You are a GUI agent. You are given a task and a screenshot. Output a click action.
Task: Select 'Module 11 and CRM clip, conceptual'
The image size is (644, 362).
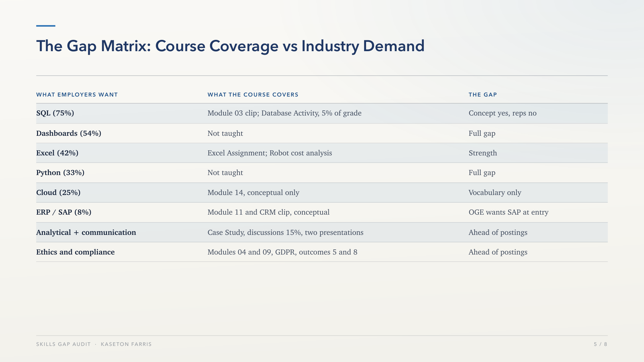pyautogui.click(x=268, y=212)
